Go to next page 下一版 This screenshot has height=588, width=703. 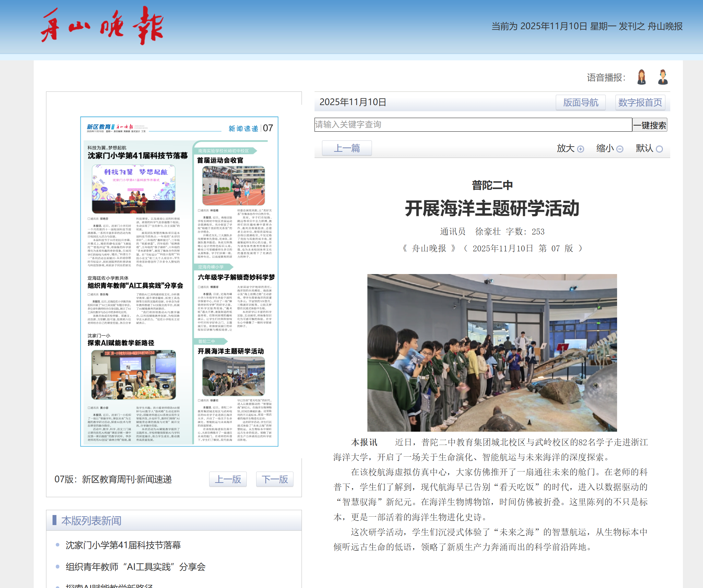(275, 479)
